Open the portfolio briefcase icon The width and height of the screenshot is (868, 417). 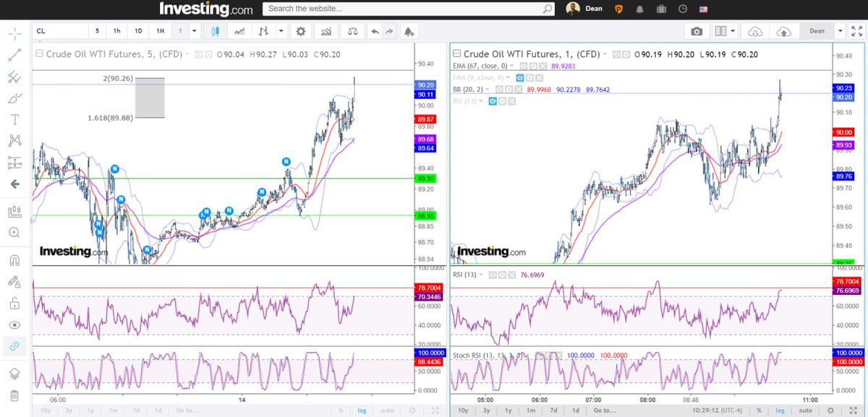(661, 9)
